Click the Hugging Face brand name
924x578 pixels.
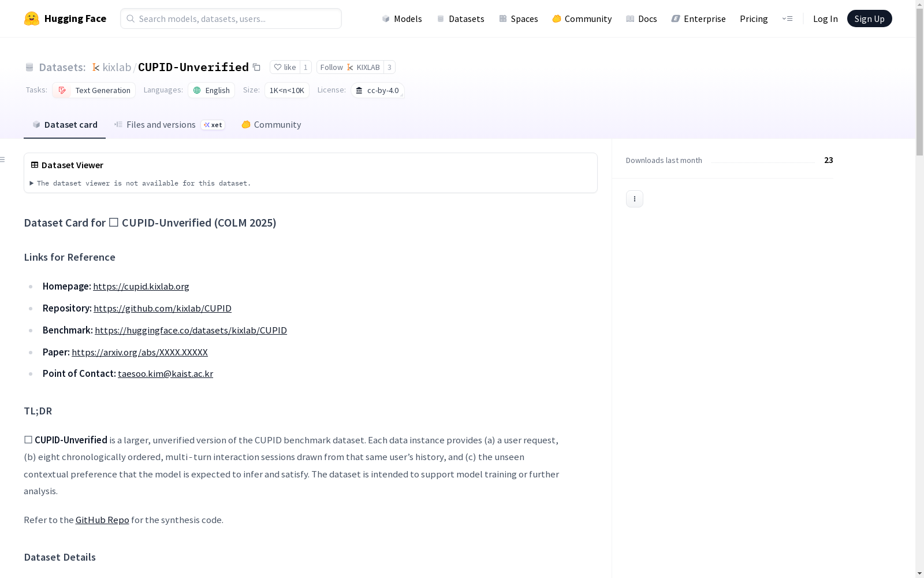tap(75, 18)
